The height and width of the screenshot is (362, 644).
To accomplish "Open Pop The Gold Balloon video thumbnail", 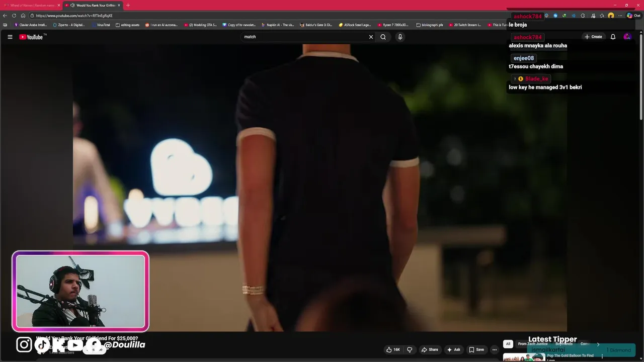I will [524, 357].
